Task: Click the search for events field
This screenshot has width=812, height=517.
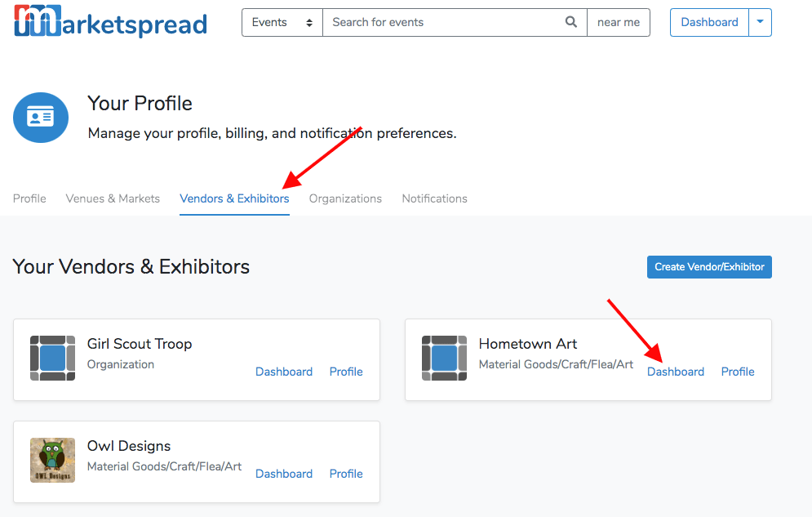Action: [x=455, y=22]
